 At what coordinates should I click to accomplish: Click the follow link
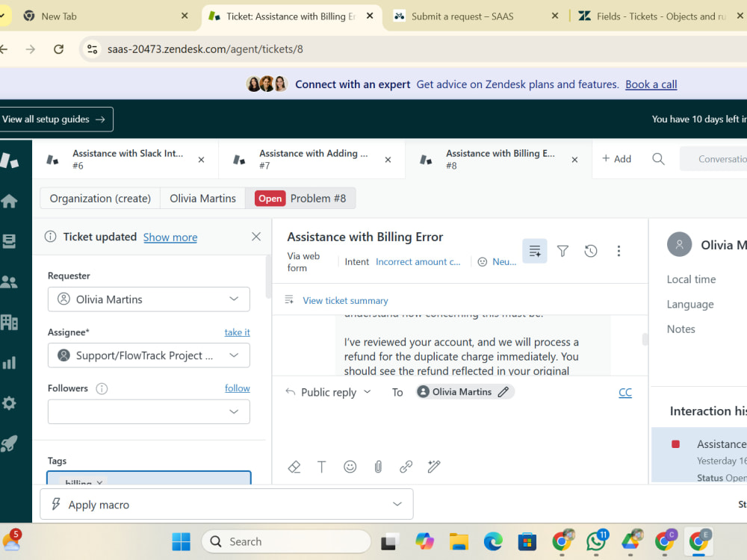click(238, 388)
